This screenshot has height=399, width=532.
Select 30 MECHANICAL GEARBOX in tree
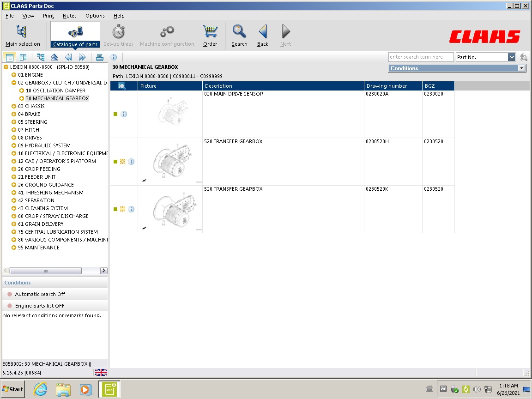click(57, 98)
